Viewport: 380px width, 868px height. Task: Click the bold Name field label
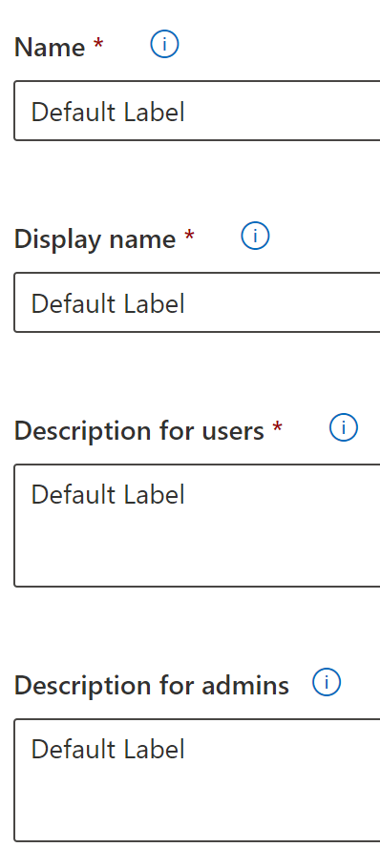[50, 47]
